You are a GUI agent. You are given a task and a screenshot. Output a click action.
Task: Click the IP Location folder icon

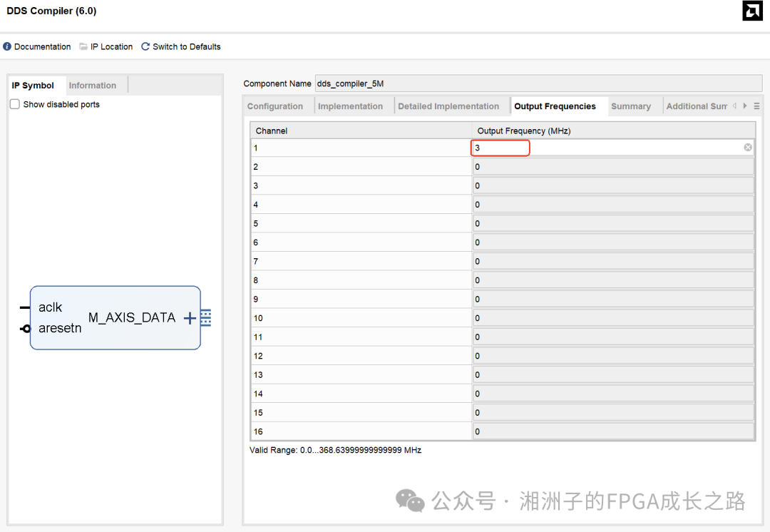click(x=83, y=46)
